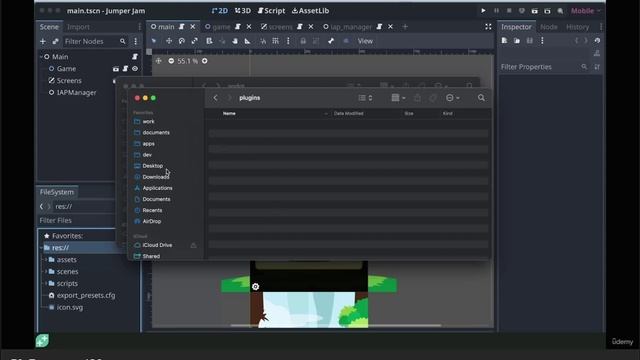Toggle distraction free mode icon
Screen dimensions: 640x360
tap(488, 27)
